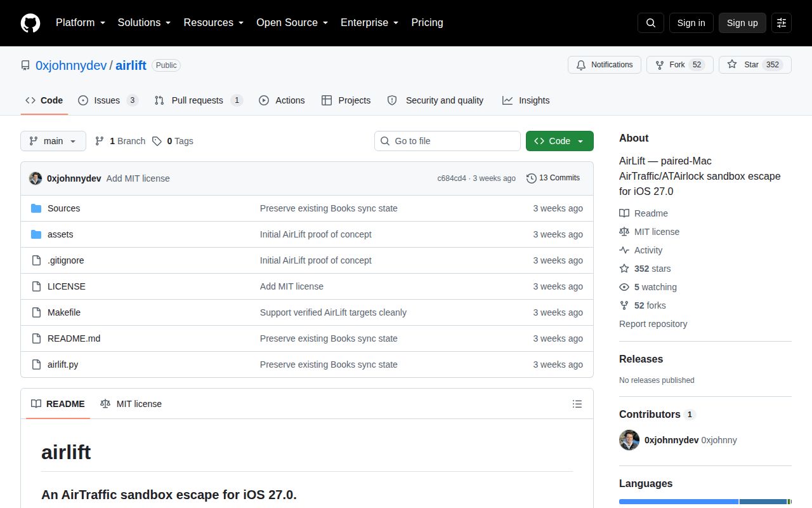Open the airlift repository name link
Viewport: 812px width, 508px height.
tap(131, 65)
